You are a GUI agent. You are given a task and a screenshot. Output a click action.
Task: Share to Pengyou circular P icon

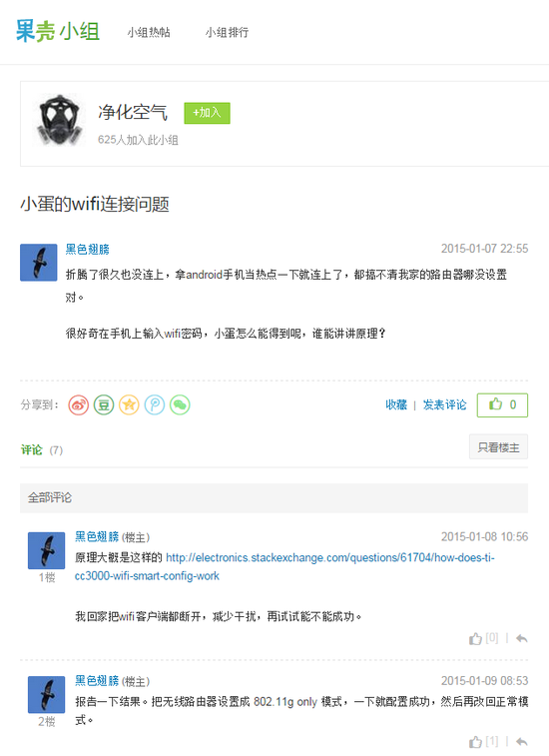point(155,405)
